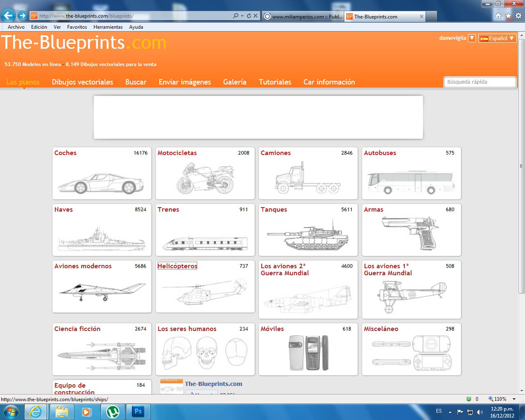Go back using the browser back arrow
Image resolution: width=525 pixels, height=420 pixels.
(8, 16)
